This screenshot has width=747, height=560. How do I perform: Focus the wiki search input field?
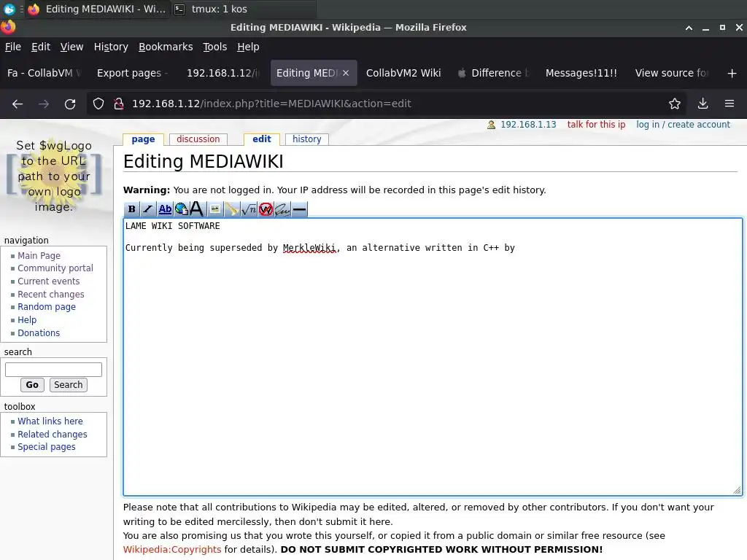pos(53,370)
